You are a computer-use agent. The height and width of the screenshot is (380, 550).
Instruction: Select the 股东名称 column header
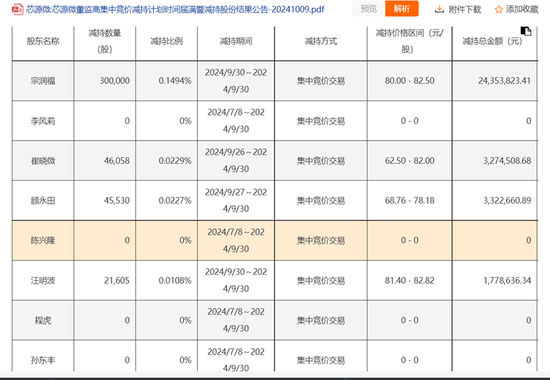(43, 41)
